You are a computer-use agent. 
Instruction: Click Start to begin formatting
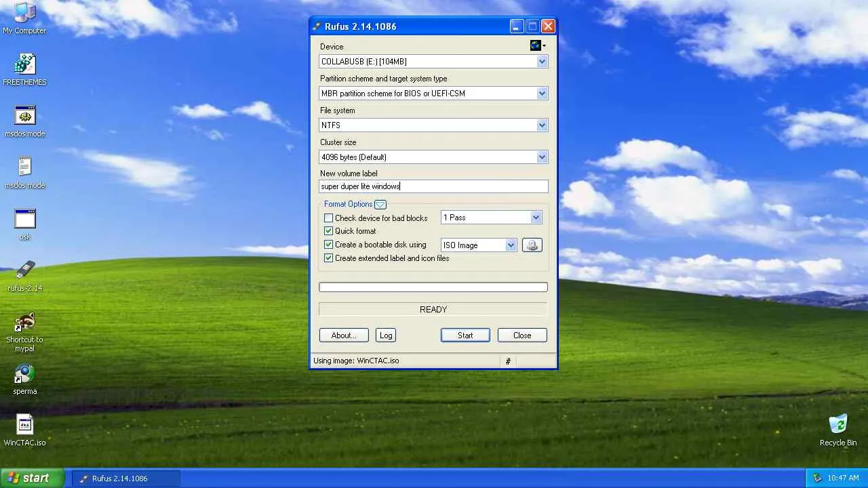(x=465, y=335)
